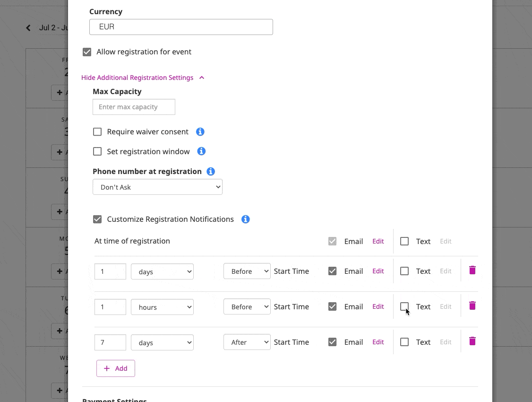Uncheck Email for 1 hours before row
Screen dimensions: 532x402
pos(333,306)
